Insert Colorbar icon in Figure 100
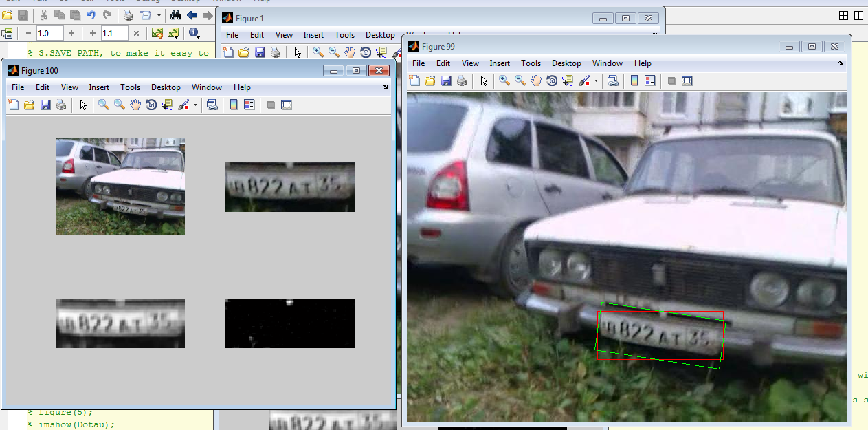This screenshot has width=868, height=430. click(x=234, y=105)
